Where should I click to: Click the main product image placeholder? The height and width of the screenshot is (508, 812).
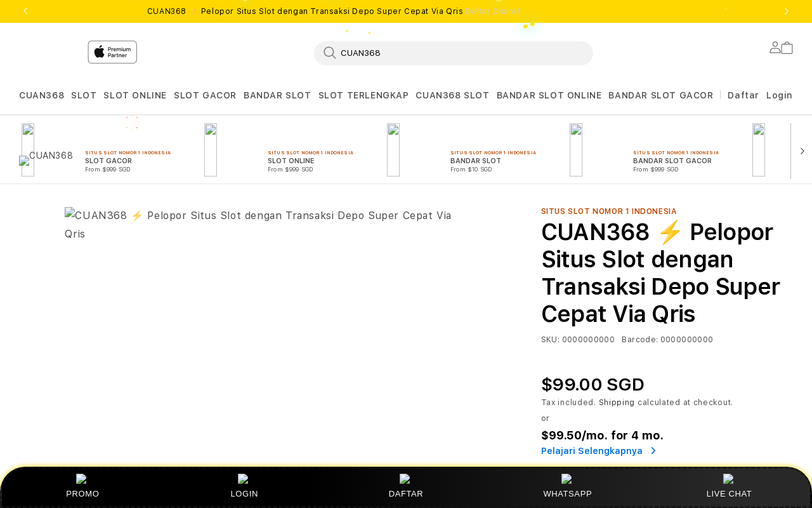point(260,224)
